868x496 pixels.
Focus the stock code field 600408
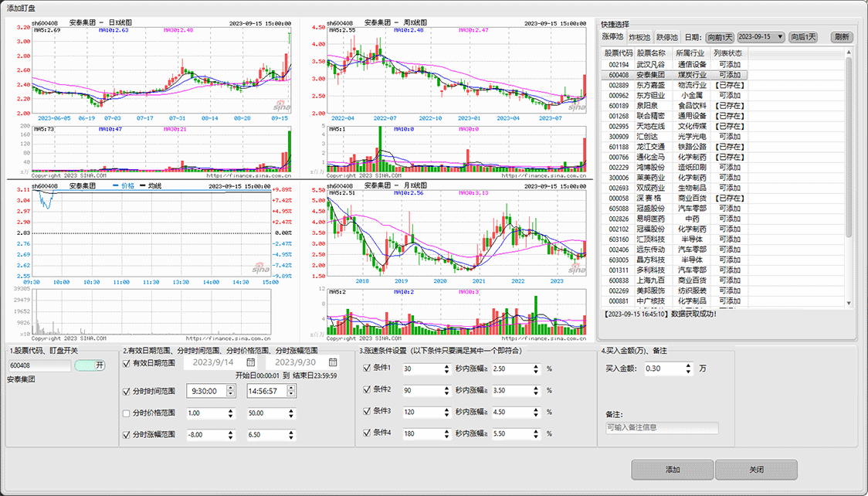coord(40,365)
